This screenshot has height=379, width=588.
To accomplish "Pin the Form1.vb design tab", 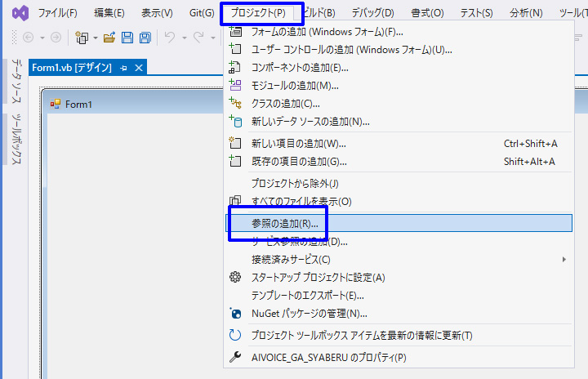I will (x=123, y=68).
